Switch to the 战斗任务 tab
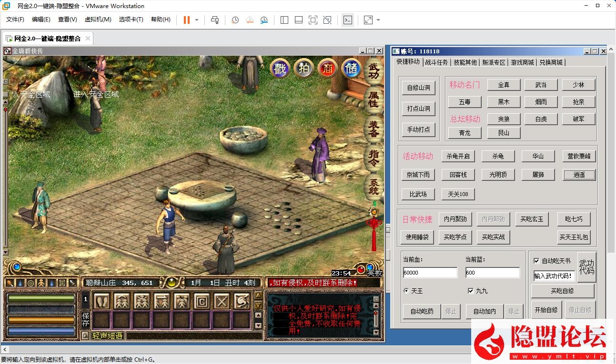 (436, 62)
